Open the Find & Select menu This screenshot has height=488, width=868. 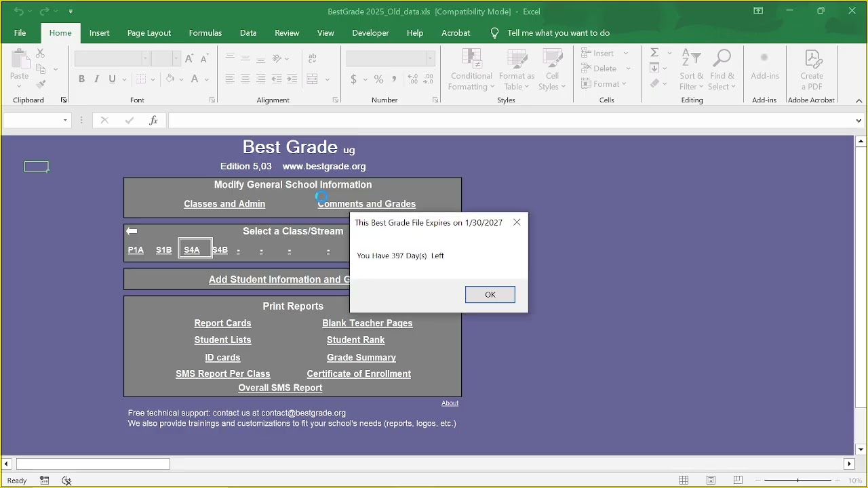click(x=722, y=69)
